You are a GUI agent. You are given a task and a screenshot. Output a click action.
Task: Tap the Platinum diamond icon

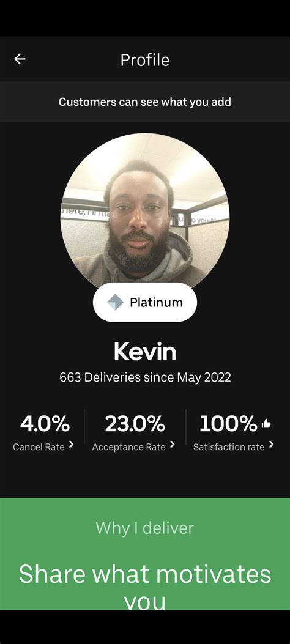pos(115,302)
